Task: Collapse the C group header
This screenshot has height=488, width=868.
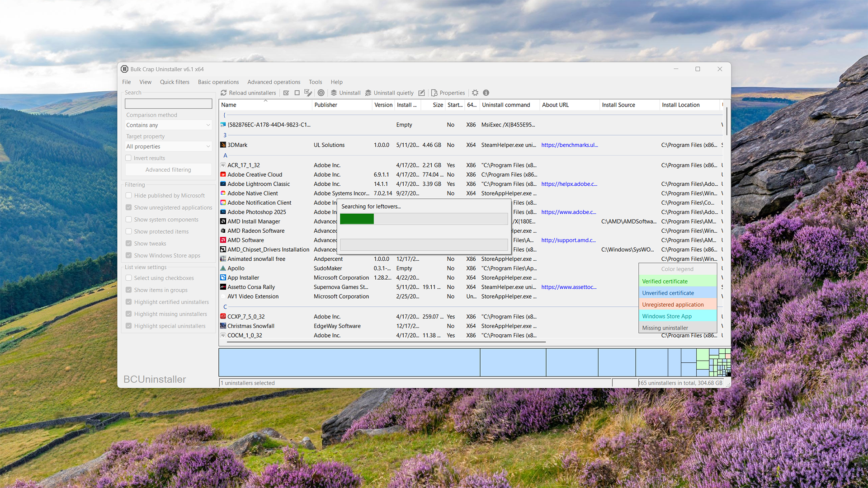Action: (225, 307)
